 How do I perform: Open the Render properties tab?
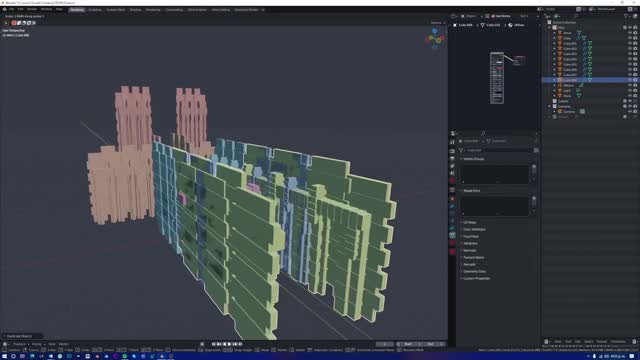(x=452, y=151)
